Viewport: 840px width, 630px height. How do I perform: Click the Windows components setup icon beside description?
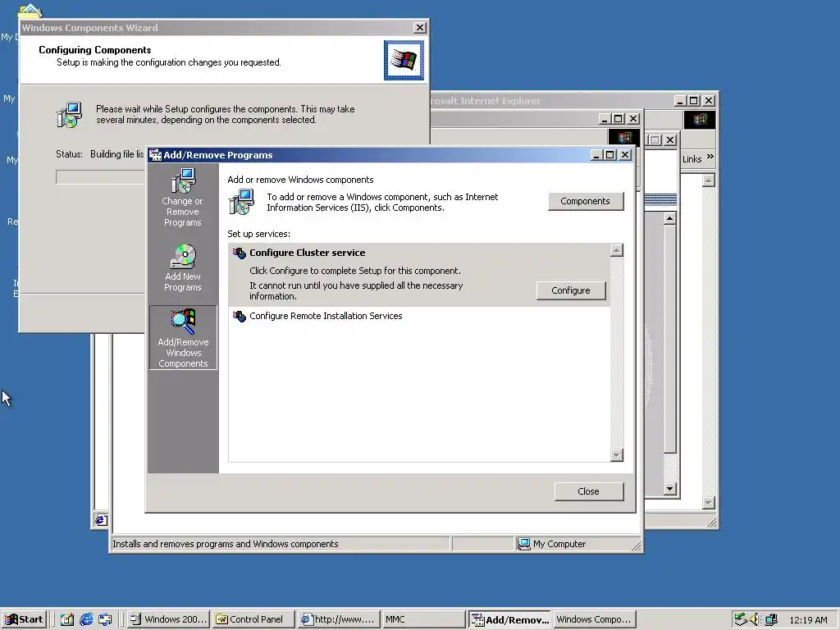[242, 202]
